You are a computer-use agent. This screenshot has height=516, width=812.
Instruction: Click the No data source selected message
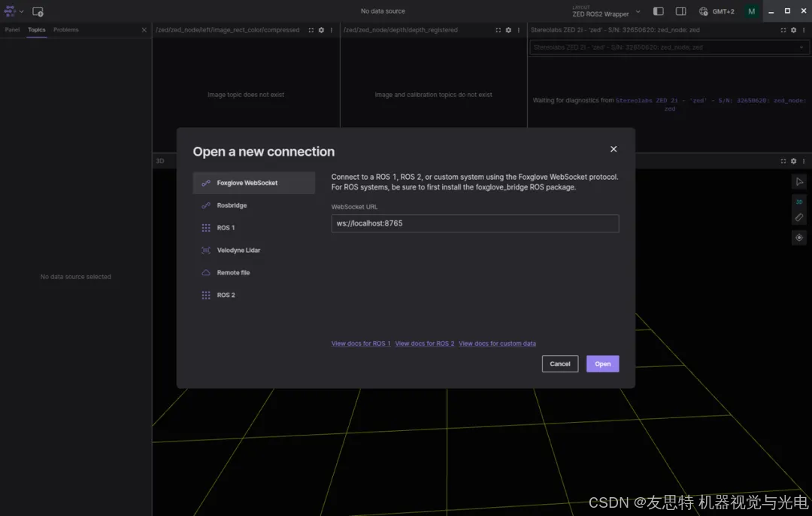pos(76,277)
